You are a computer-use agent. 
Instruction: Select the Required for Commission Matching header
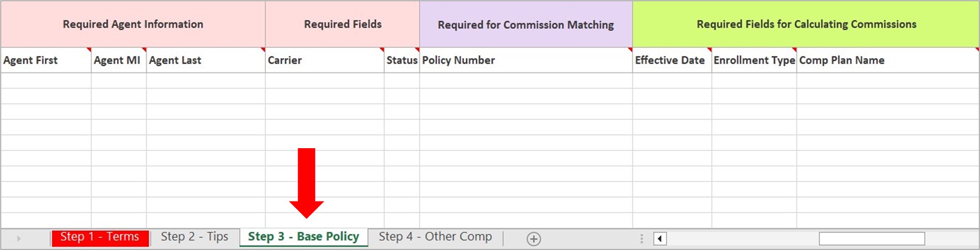click(526, 25)
